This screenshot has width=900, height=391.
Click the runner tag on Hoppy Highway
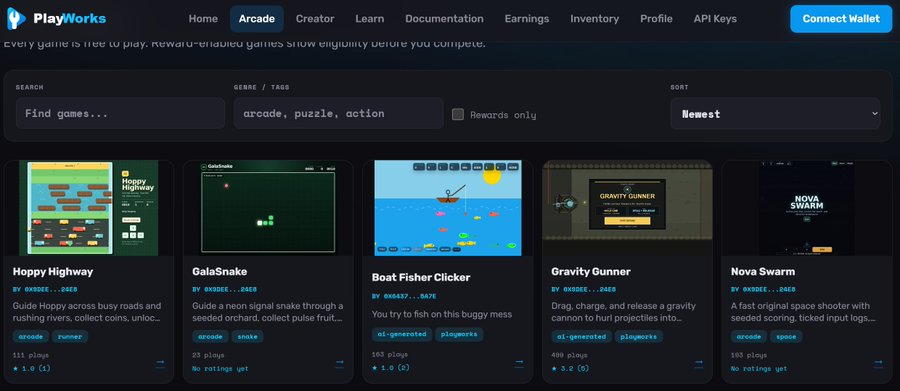(x=70, y=336)
